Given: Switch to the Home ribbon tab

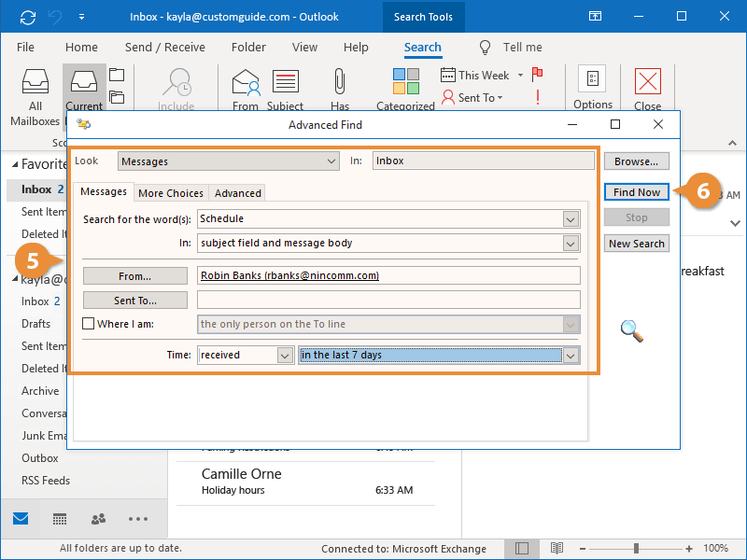Looking at the screenshot, I should point(81,48).
